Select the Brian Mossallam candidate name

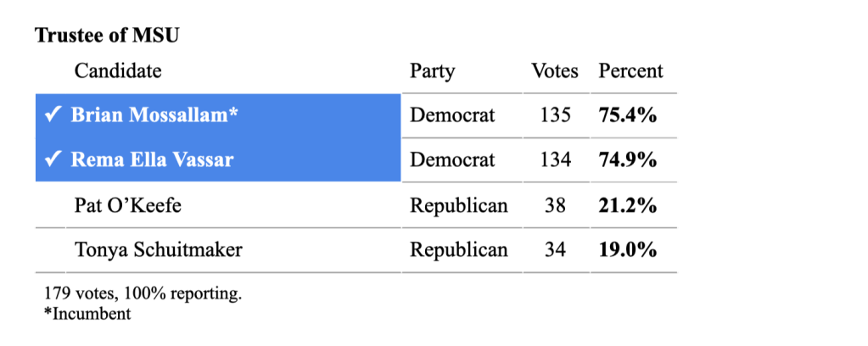click(154, 115)
